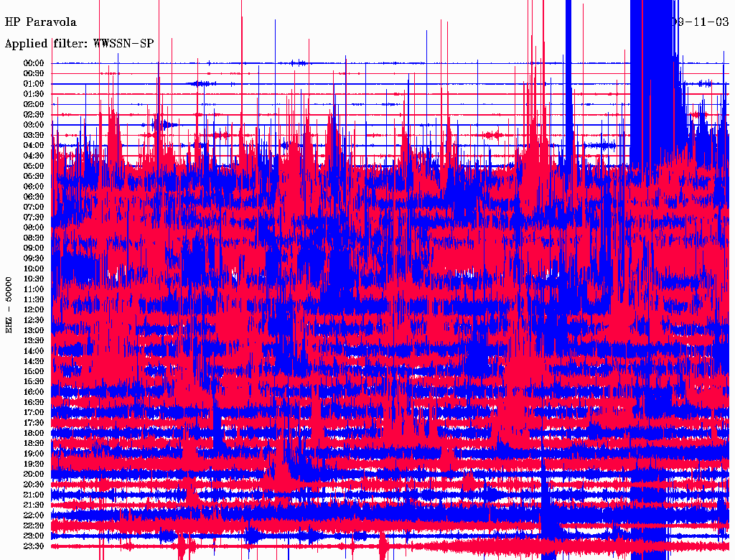Select the 19:00 time row label

pos(34,454)
